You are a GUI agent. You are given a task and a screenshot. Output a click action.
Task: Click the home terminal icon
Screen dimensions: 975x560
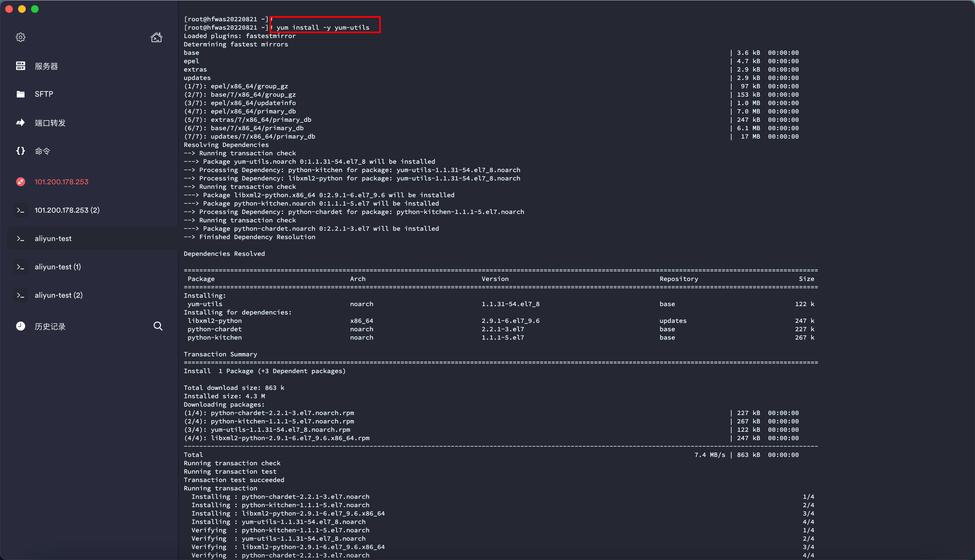[156, 37]
